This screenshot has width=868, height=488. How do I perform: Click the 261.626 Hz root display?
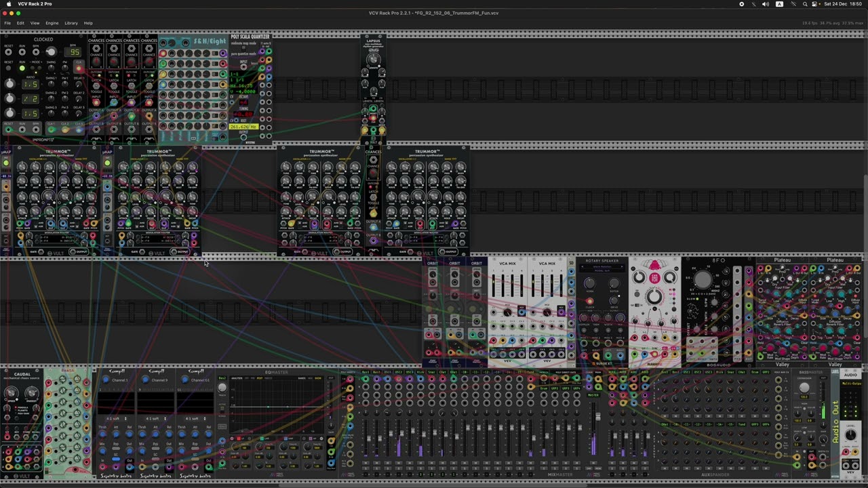click(243, 127)
